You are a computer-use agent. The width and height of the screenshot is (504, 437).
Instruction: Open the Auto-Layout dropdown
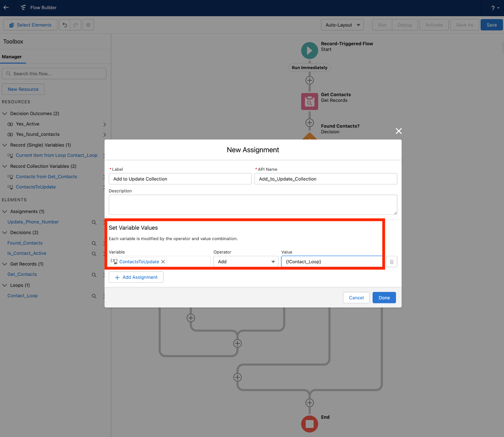pos(342,25)
